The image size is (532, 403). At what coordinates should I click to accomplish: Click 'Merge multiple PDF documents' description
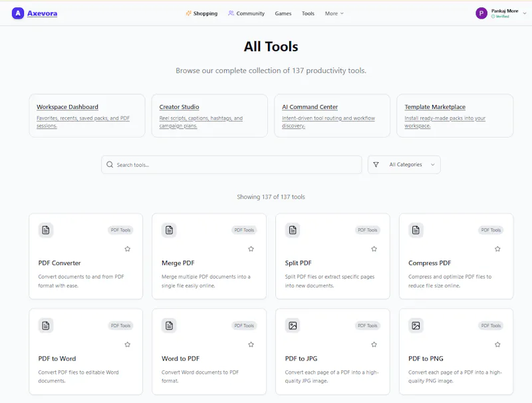[206, 281]
